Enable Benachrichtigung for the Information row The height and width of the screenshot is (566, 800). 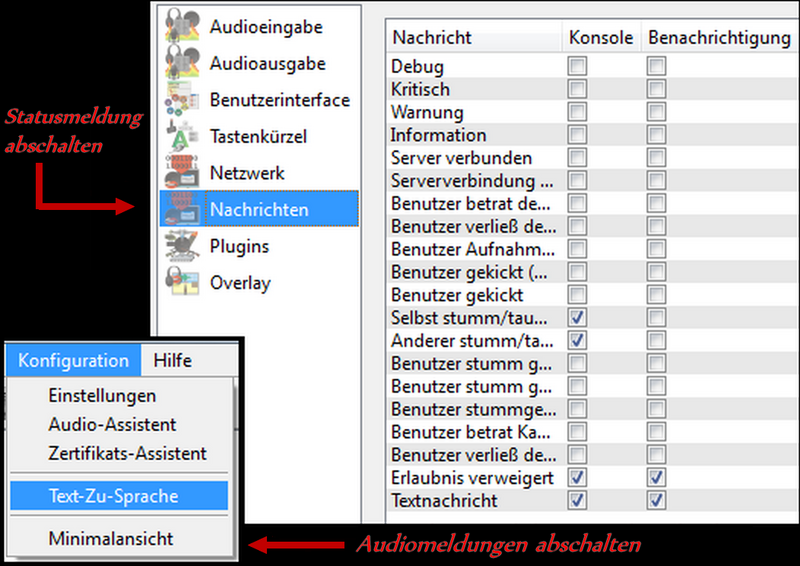point(656,135)
